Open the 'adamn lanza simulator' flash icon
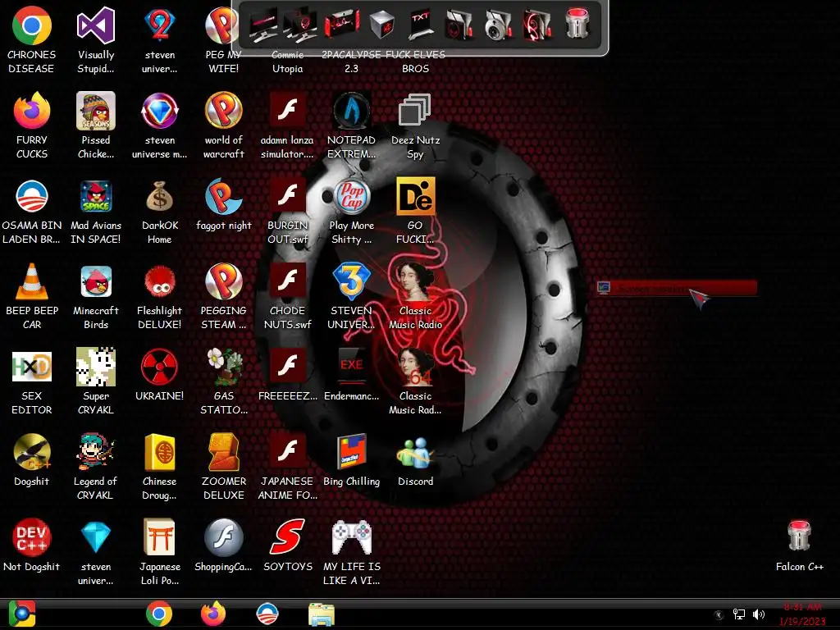840x630 pixels. click(288, 111)
